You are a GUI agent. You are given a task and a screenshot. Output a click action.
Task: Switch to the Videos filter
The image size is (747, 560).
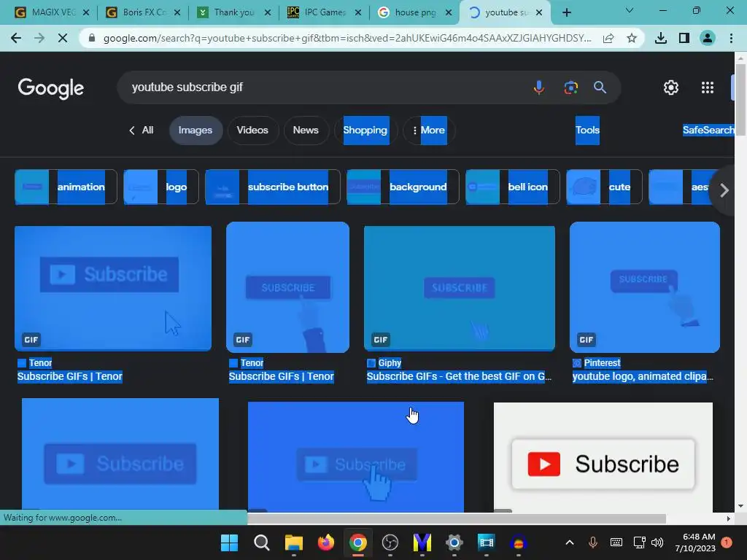coord(252,130)
